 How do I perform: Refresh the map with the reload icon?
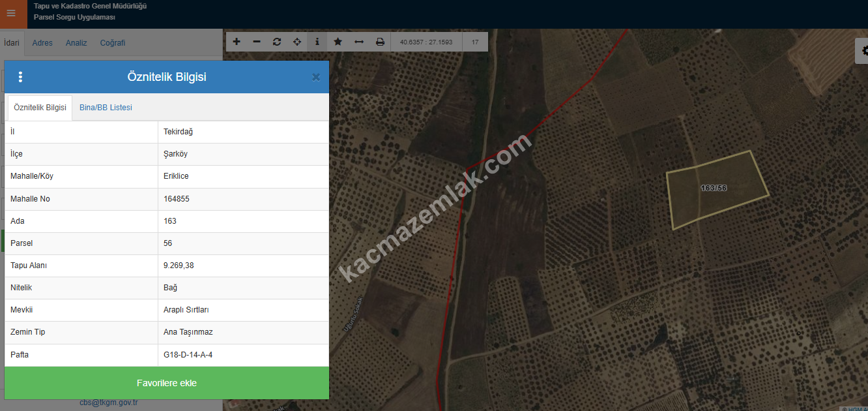[277, 42]
